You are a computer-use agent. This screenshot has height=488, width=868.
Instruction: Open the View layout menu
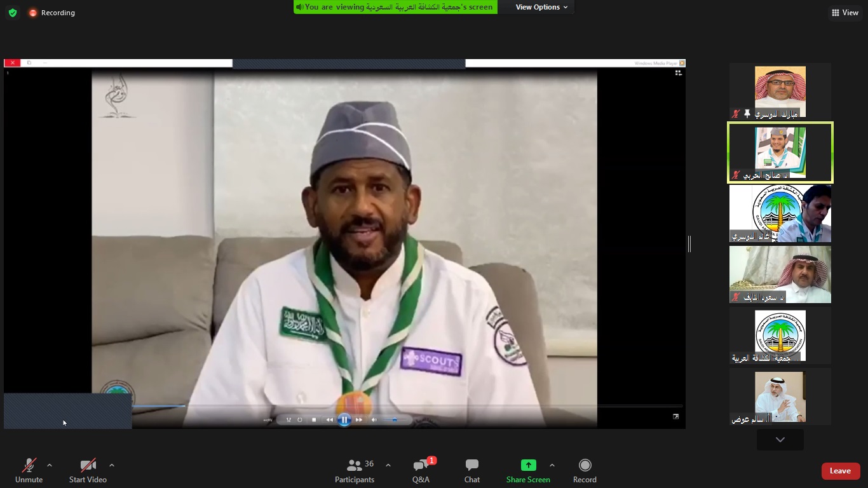point(845,13)
